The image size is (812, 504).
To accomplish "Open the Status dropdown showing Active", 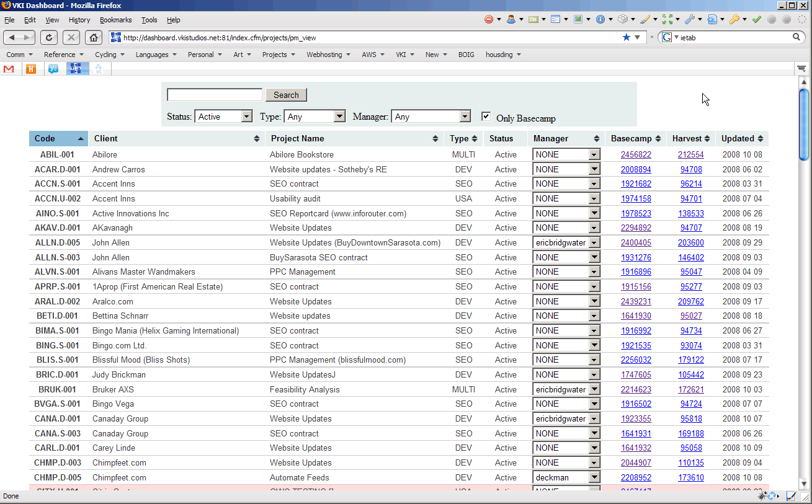I will (x=223, y=117).
